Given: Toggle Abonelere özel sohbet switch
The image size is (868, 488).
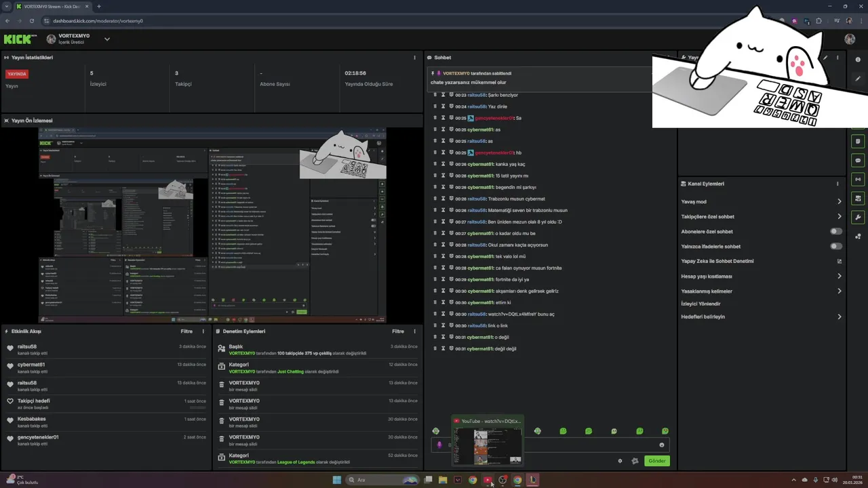Looking at the screenshot, I should [x=836, y=231].
